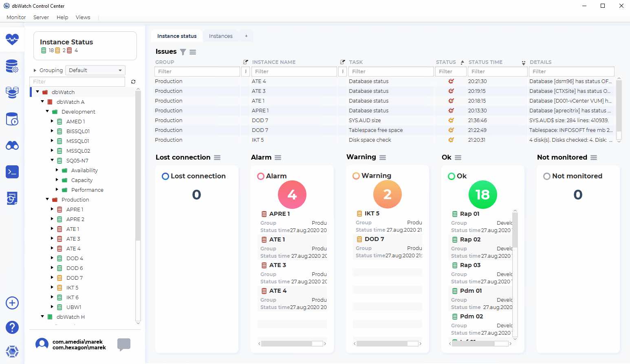
Task: Open the Grouping Default dropdown
Action: (x=95, y=70)
